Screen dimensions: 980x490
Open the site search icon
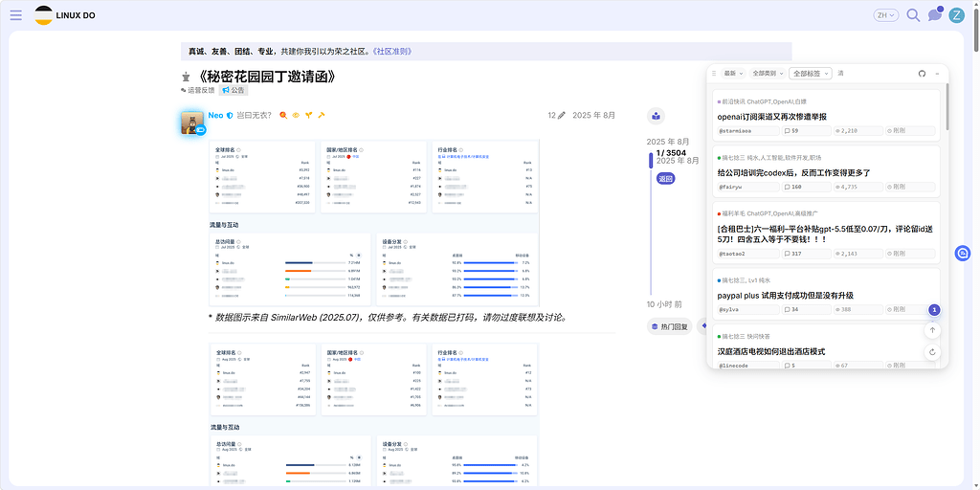point(913,15)
